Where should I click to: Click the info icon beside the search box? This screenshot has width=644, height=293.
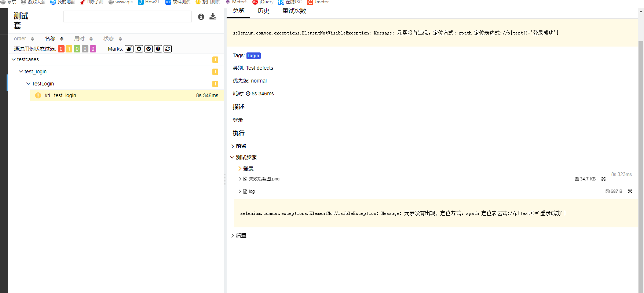click(201, 17)
